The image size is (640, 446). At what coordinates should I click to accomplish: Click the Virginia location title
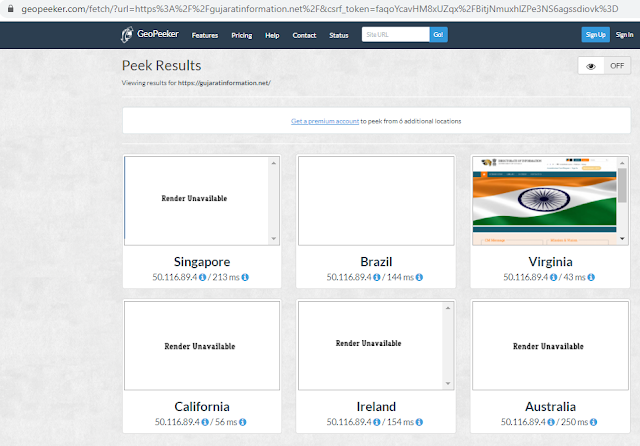pos(550,262)
